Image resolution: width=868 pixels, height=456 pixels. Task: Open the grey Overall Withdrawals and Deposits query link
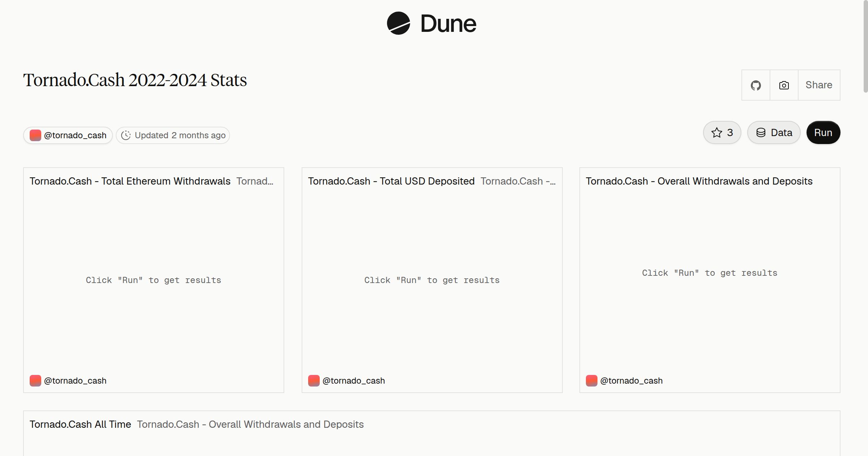250,424
